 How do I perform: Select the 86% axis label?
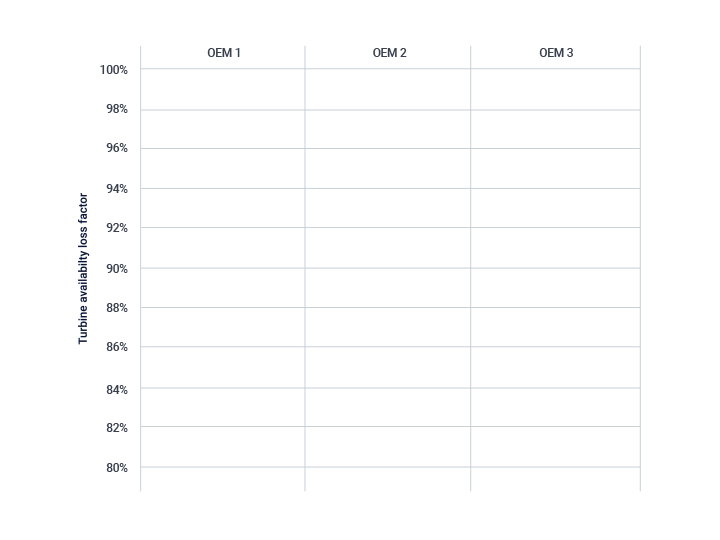[x=117, y=347]
